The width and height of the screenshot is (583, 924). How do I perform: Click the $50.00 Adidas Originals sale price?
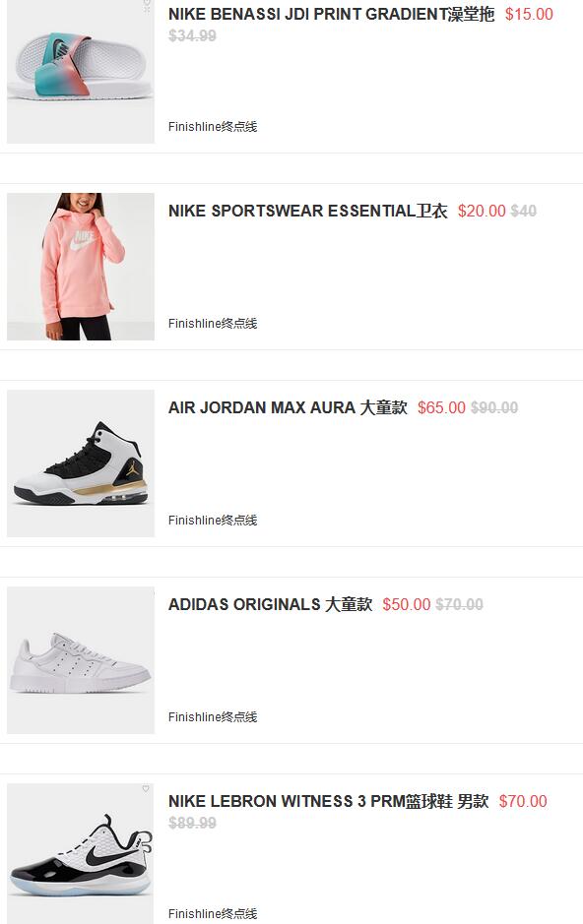406,604
